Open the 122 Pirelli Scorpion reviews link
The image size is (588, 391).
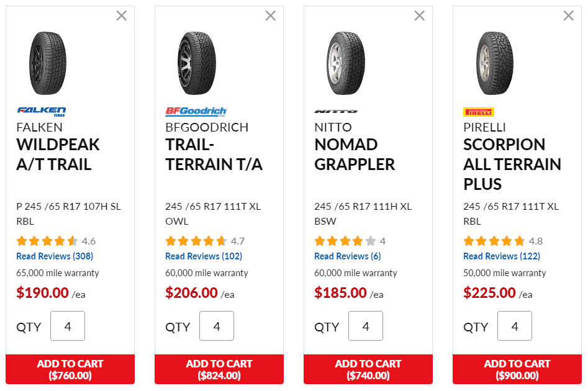pyautogui.click(x=502, y=256)
